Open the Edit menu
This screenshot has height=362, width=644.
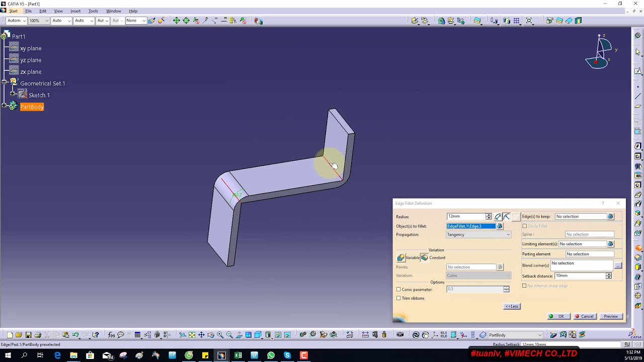coord(43,11)
